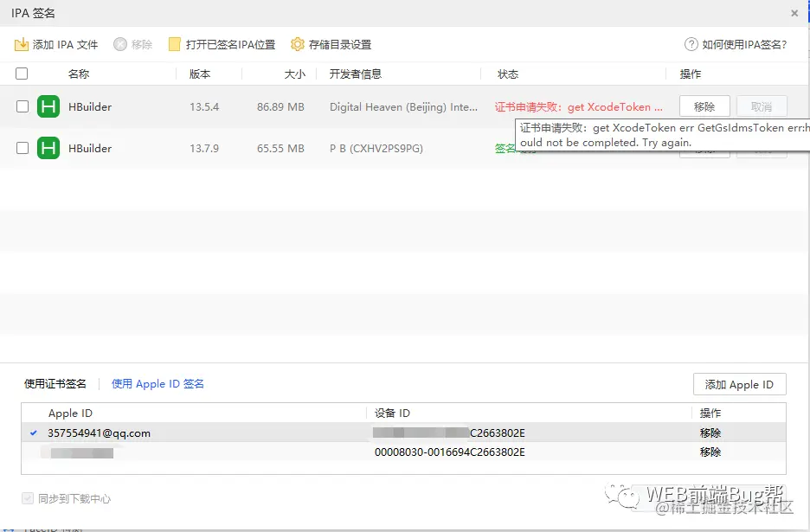Click the name column header
This screenshot has height=532, width=810.
79,74
